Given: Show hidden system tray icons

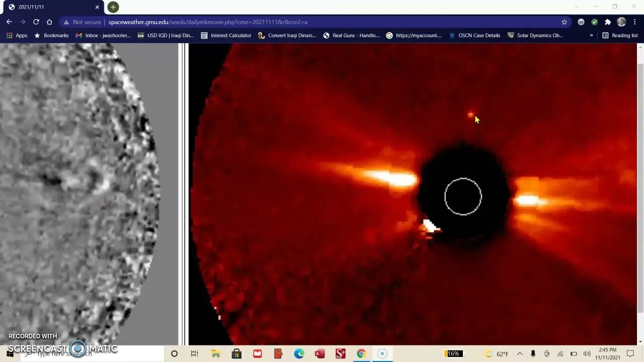Looking at the screenshot, I should point(520,353).
